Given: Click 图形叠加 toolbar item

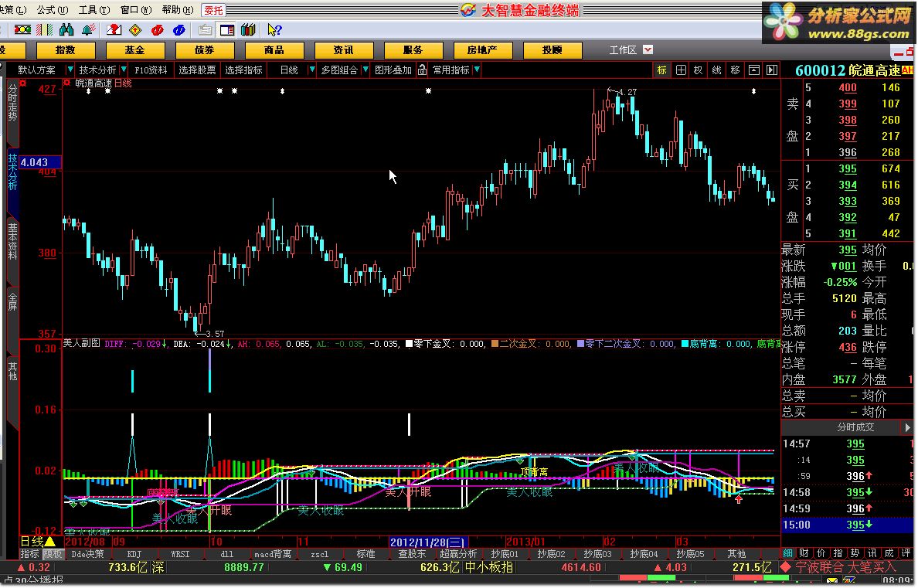Looking at the screenshot, I should [393, 70].
